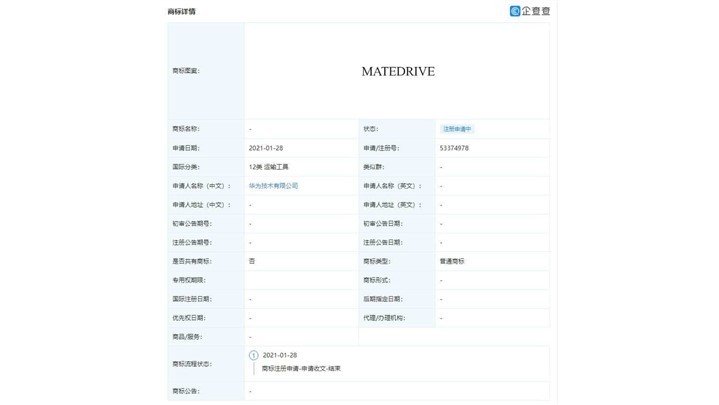Click the 注册申请中 status tag
This screenshot has width=719, height=405.
pos(457,129)
